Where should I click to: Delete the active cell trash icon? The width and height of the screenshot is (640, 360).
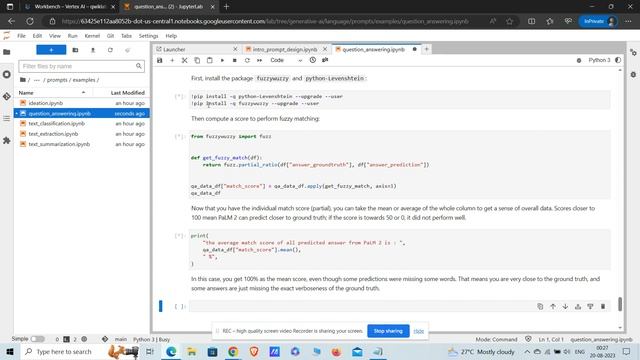coord(603,307)
